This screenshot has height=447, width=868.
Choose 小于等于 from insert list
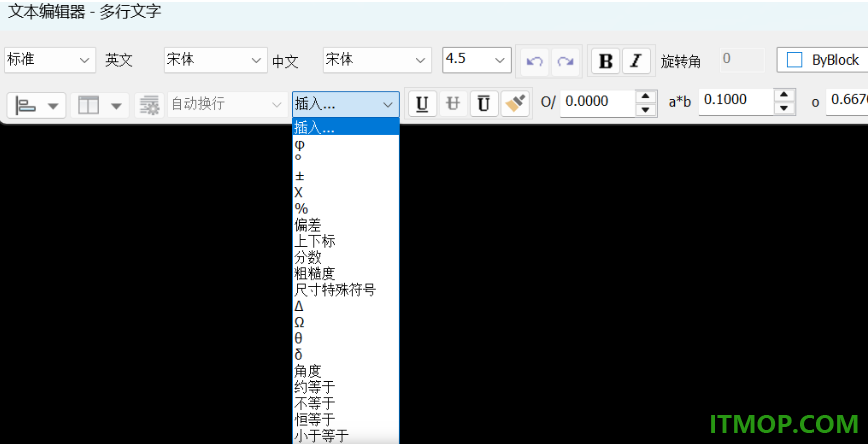(x=345, y=435)
